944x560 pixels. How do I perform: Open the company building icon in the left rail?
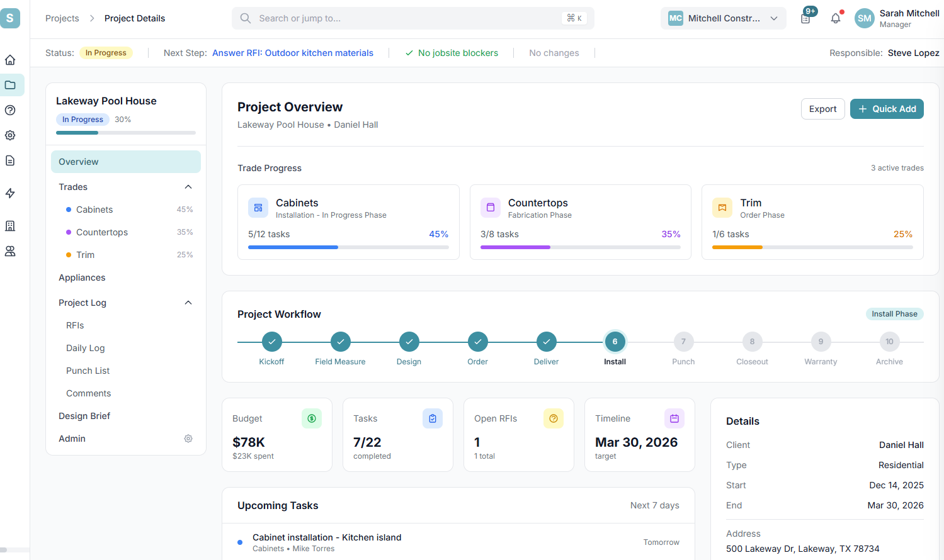pos(10,226)
